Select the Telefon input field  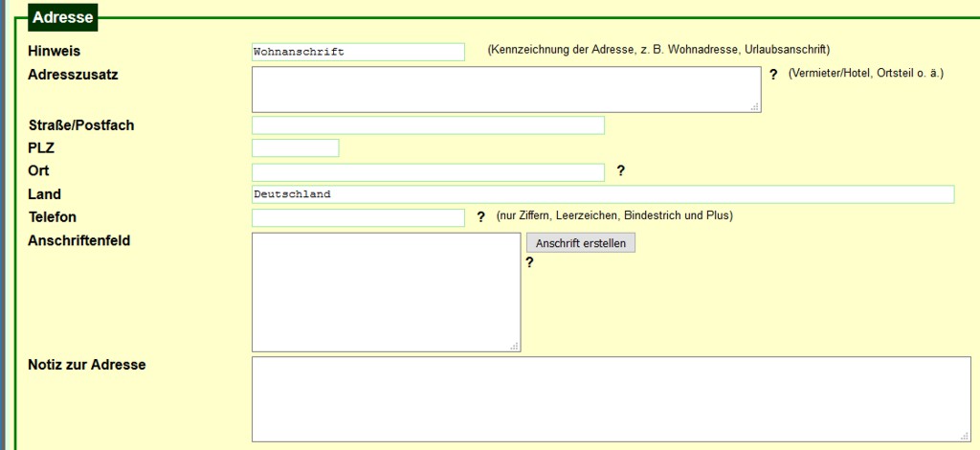pos(358,218)
